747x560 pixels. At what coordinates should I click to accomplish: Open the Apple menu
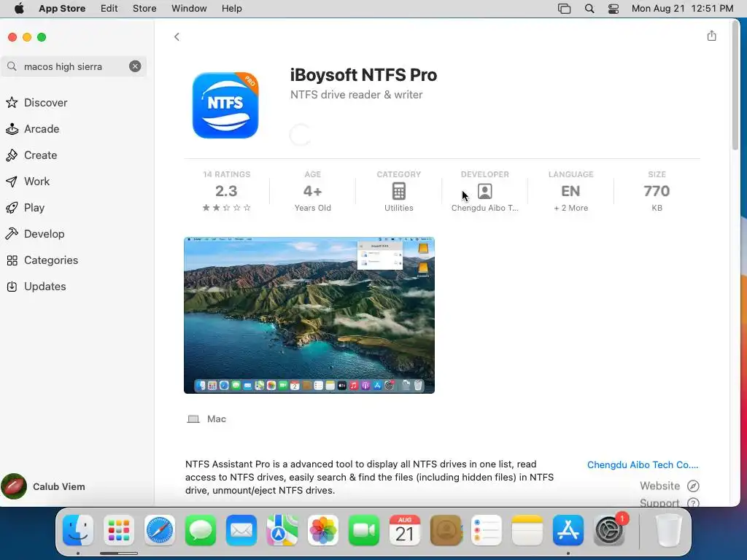point(19,9)
